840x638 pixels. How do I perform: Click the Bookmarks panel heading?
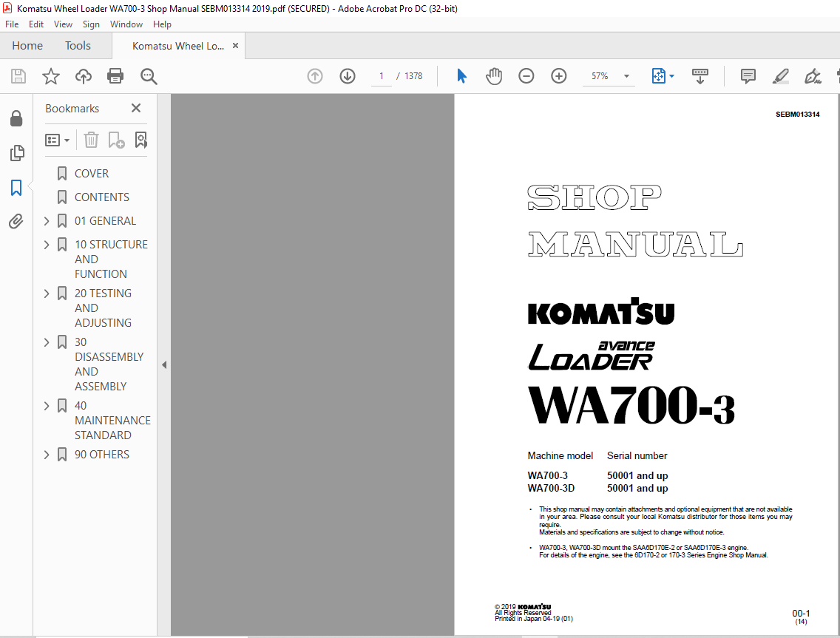(x=72, y=108)
